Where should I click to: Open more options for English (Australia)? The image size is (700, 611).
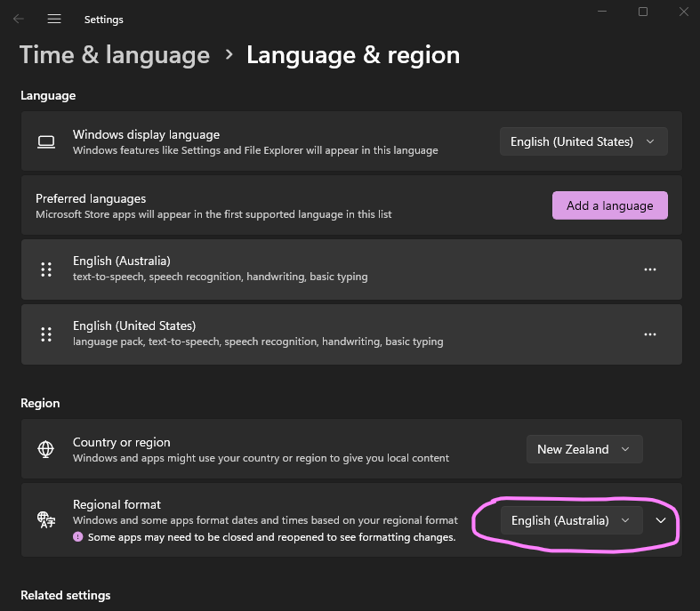tap(649, 269)
